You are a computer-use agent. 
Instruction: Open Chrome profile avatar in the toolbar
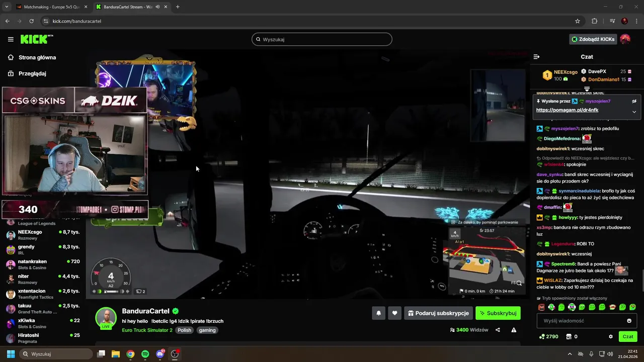click(x=624, y=21)
